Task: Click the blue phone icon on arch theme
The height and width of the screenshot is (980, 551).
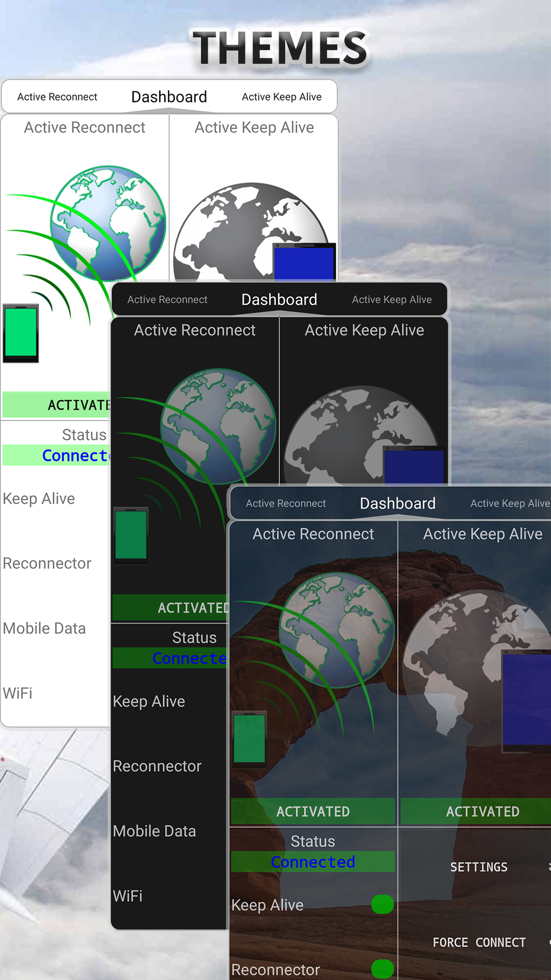Action: coord(527,701)
